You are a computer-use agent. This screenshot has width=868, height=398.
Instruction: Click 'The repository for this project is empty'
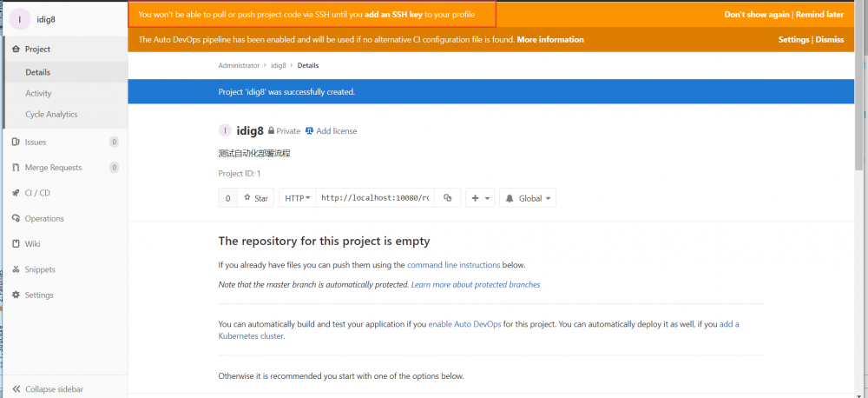(324, 241)
